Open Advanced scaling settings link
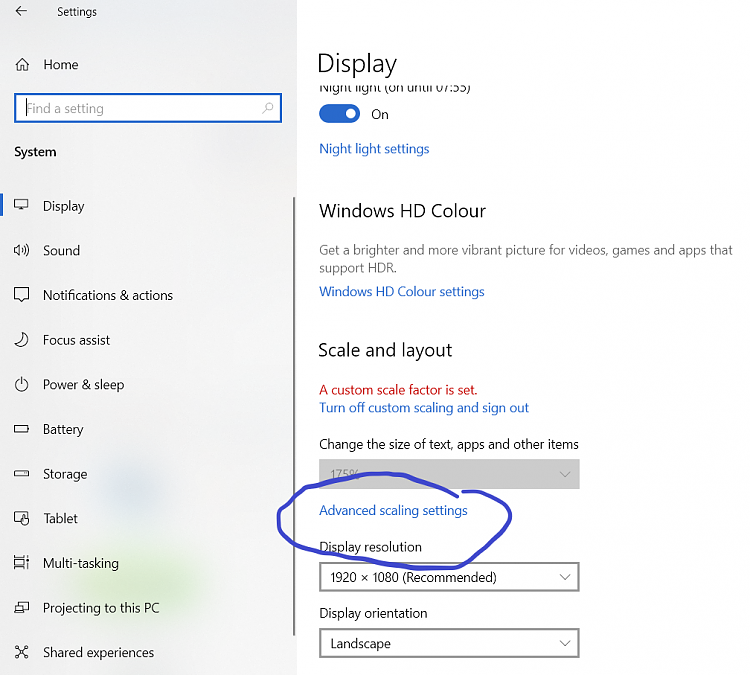Image resolution: width=750 pixels, height=675 pixels. (x=393, y=510)
